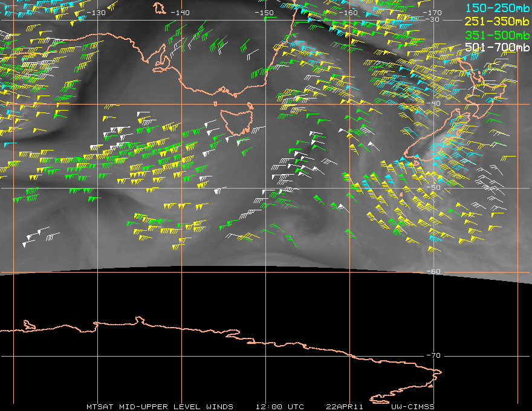
Task: Click the green 351-500mb legend entry
Action: pos(497,35)
